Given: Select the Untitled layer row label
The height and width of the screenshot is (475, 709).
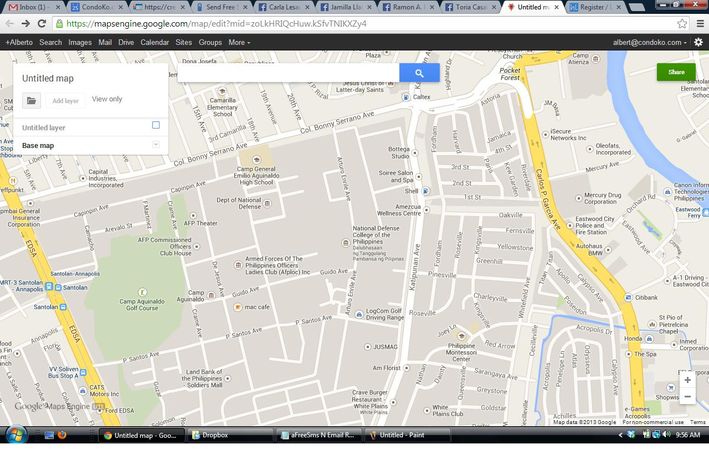Looking at the screenshot, I should point(44,128).
